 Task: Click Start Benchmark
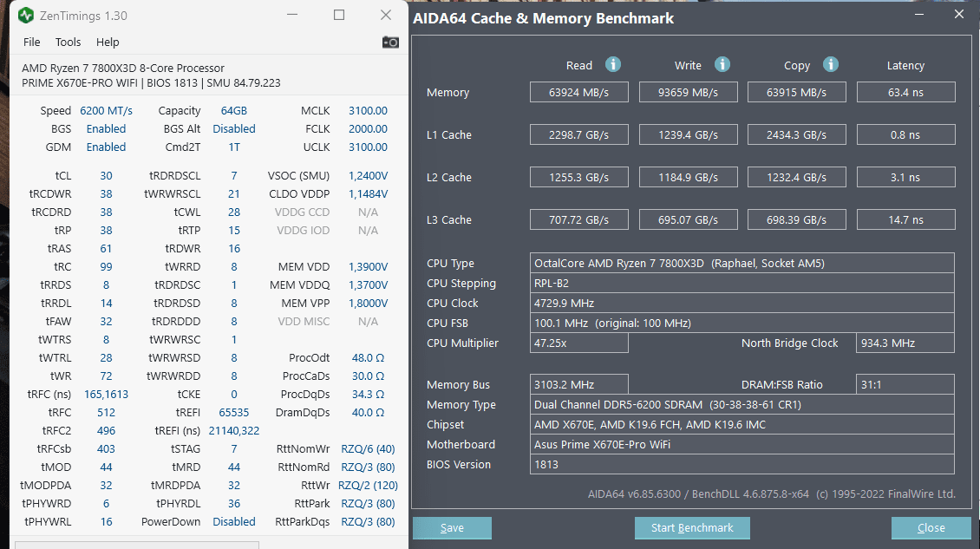(692, 527)
